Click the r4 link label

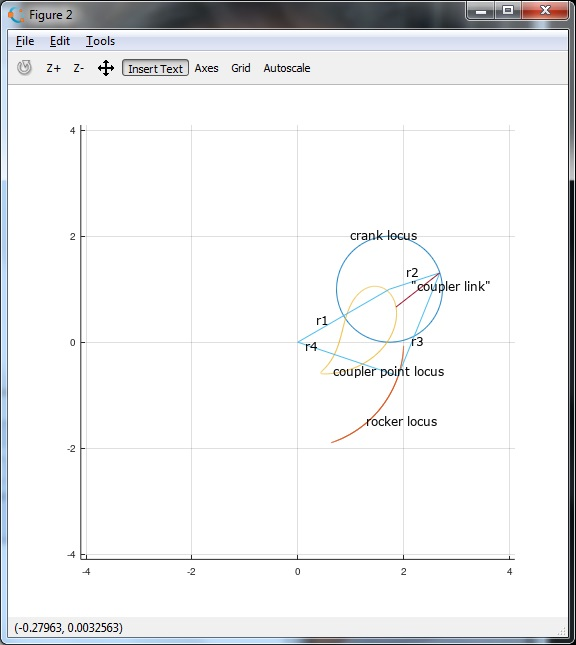pos(311,347)
